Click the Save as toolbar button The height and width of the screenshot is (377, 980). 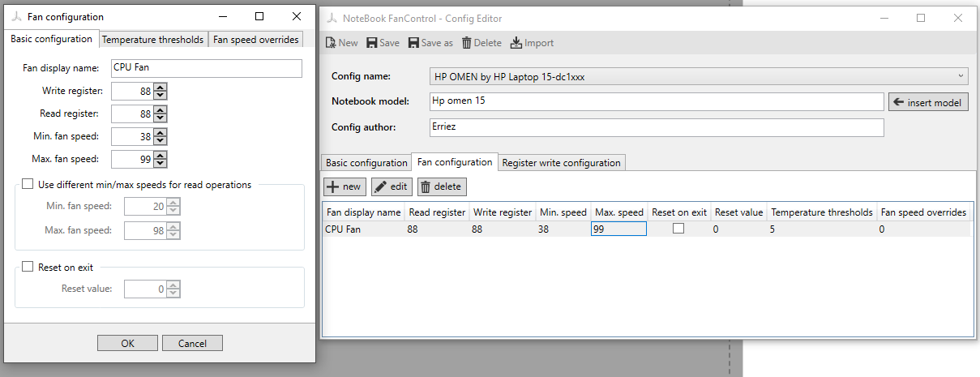click(x=430, y=43)
